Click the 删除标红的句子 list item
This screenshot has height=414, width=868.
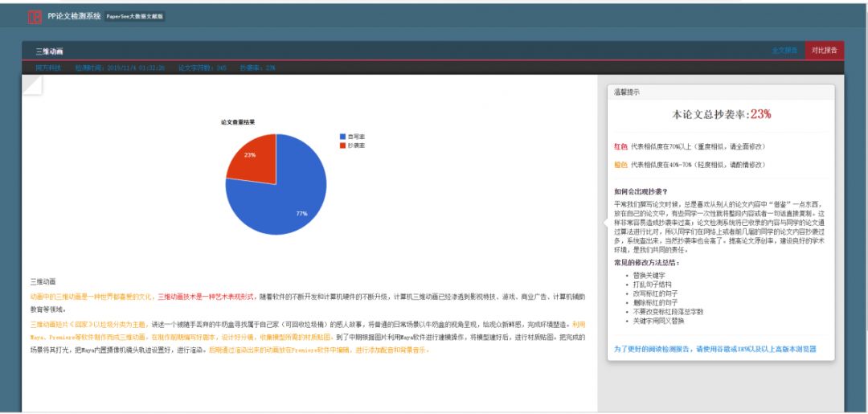[656, 303]
